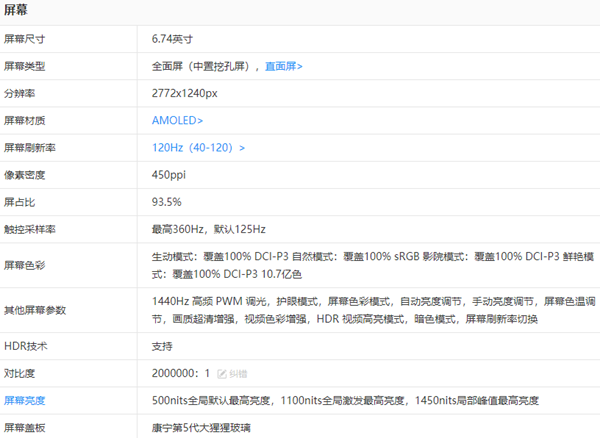Click the 像素密度 row label
Screen dimensions: 600x438
24,175
